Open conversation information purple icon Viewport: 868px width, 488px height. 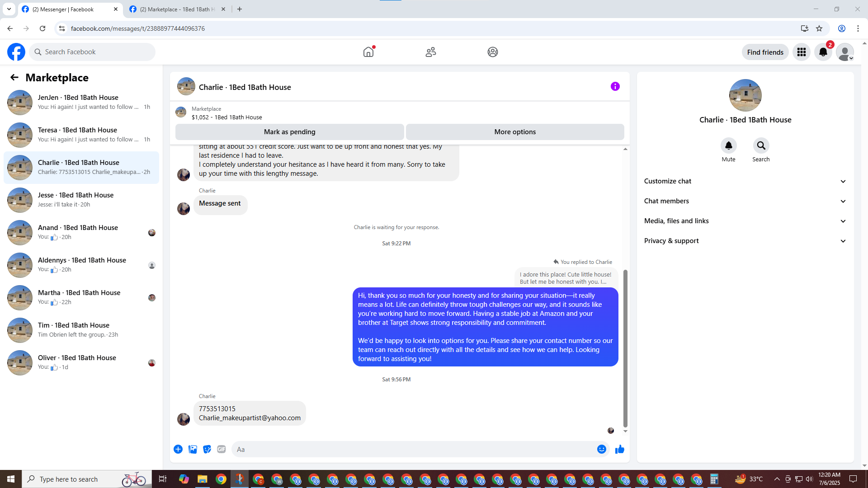[x=615, y=86]
